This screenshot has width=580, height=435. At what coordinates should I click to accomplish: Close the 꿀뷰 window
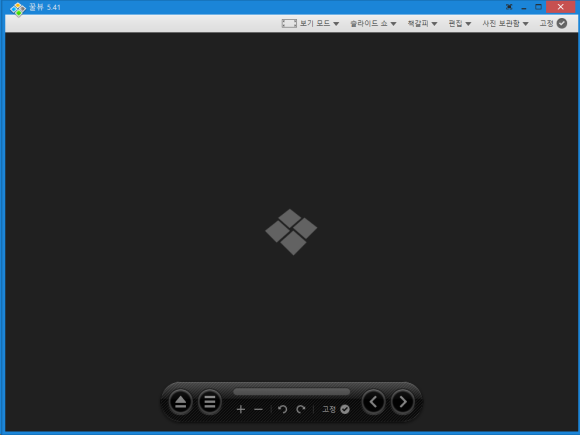(x=560, y=7)
